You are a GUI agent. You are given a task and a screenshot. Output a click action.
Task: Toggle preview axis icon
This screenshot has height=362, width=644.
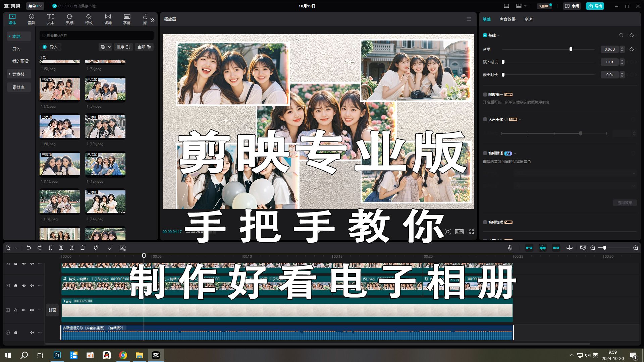click(570, 248)
